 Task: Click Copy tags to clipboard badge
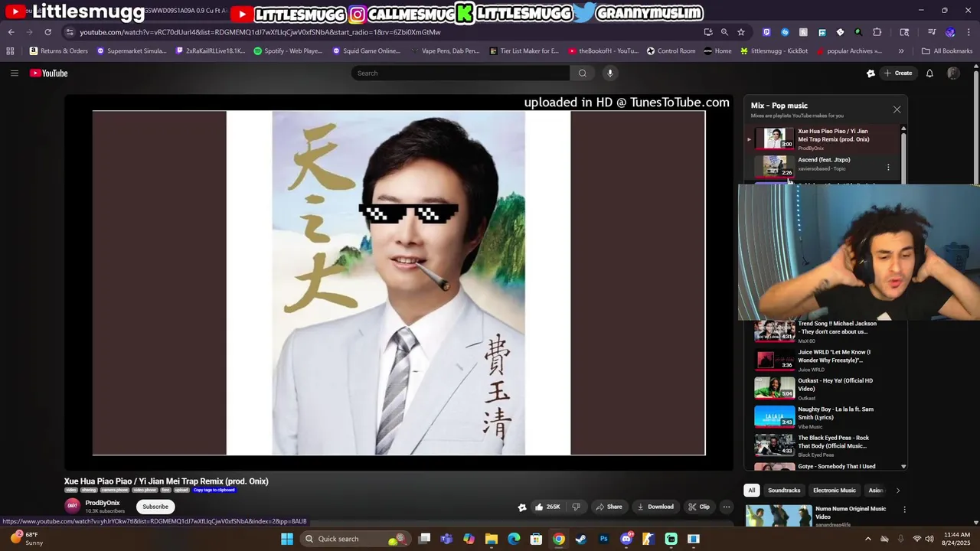[214, 490]
